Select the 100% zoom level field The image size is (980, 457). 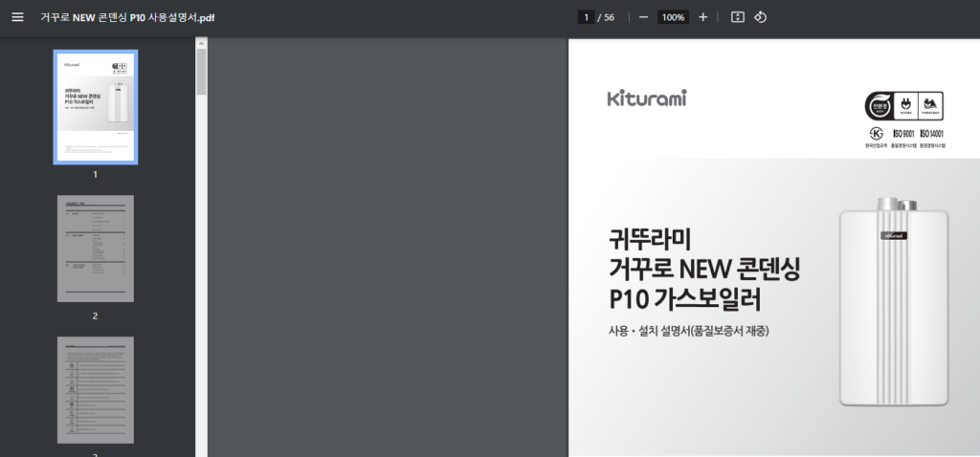673,17
